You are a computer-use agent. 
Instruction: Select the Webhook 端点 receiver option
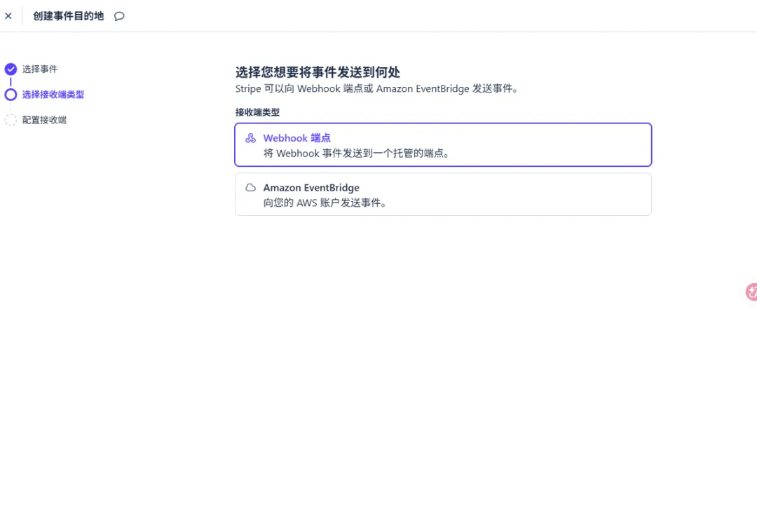(443, 145)
